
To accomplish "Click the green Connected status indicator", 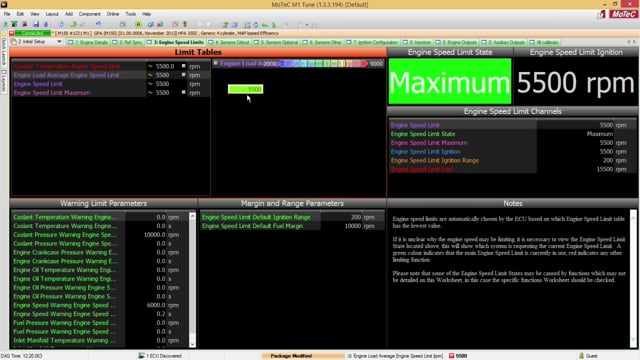I will (33, 33).
